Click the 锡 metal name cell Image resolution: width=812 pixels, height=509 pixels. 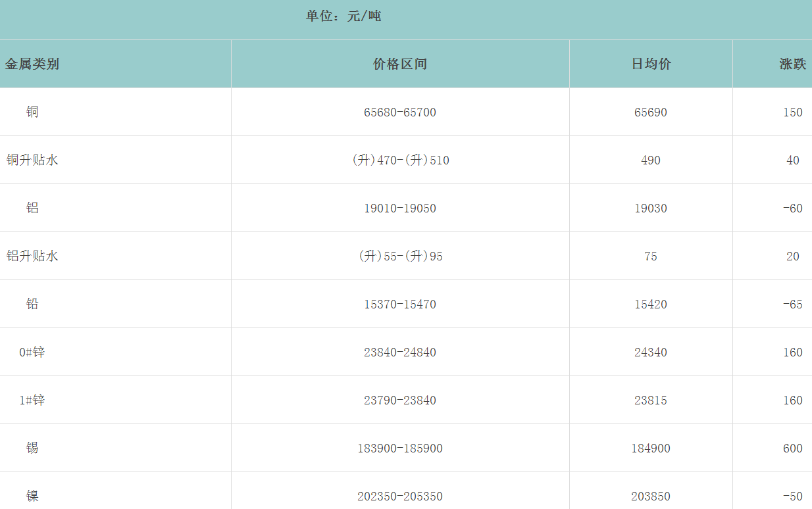(32, 448)
